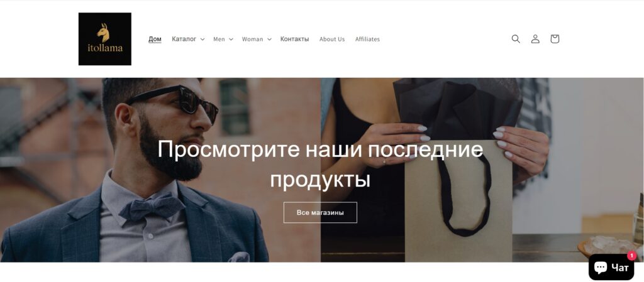Click the red notification badge on chat
The width and height of the screenshot is (644, 282).
coord(631,256)
